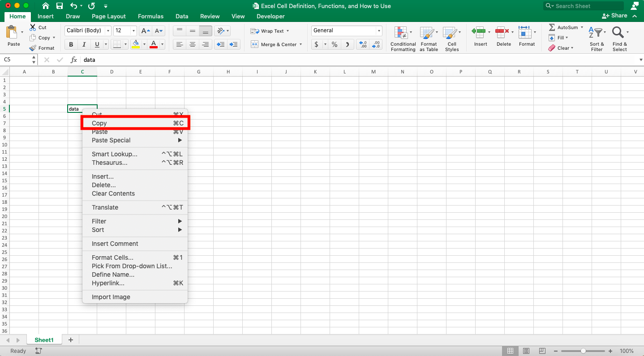Image resolution: width=644 pixels, height=356 pixels.
Task: Add a new sheet with plus button
Action: coord(70,340)
